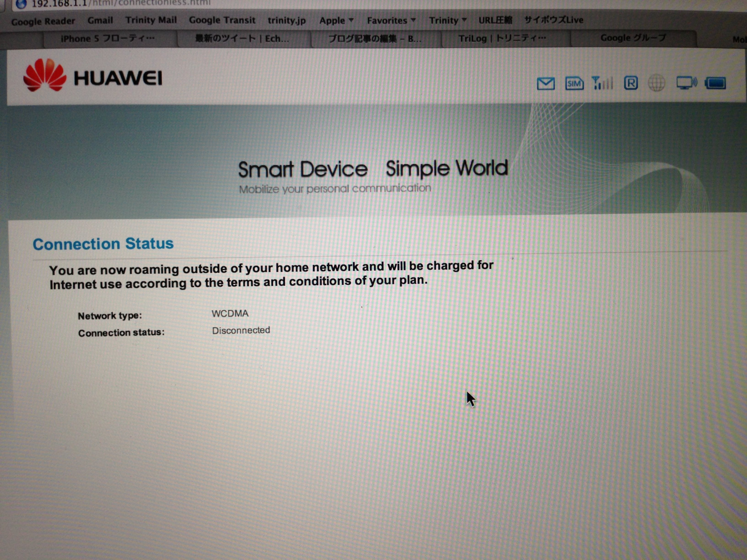Open the Trinity Mail bookmark
The image size is (747, 560).
click(151, 20)
